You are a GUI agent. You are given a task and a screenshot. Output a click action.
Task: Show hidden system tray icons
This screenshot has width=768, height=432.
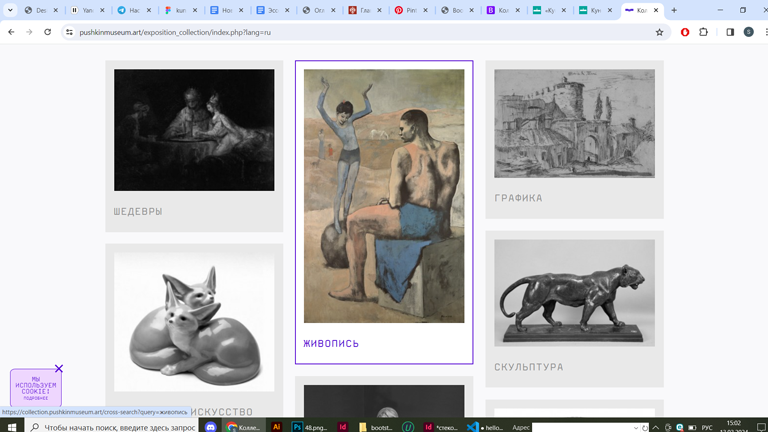(x=656, y=428)
